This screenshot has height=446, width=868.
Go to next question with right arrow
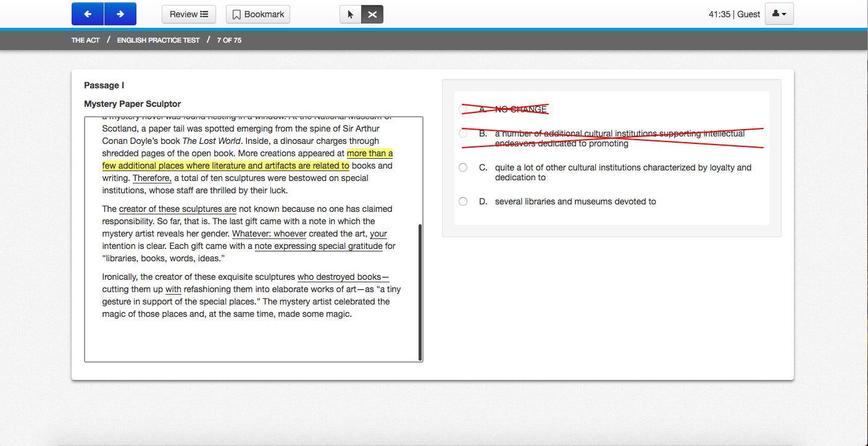pos(120,14)
